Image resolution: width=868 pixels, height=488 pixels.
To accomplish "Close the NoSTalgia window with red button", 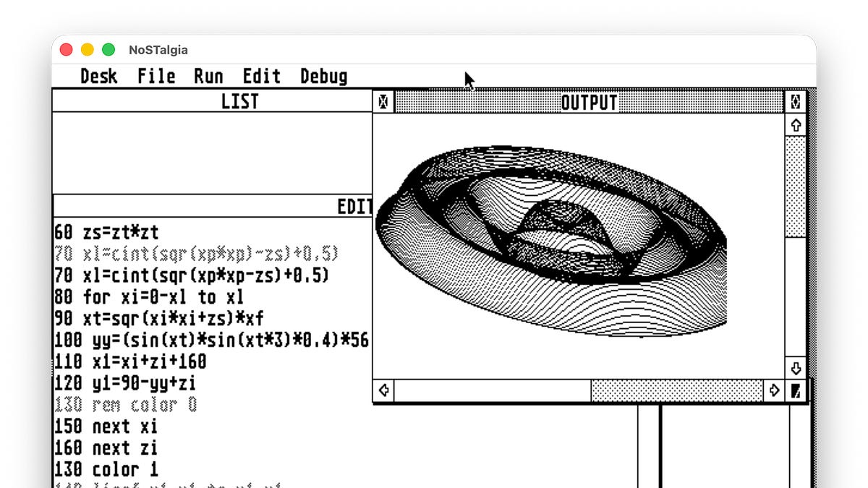I will [x=67, y=50].
